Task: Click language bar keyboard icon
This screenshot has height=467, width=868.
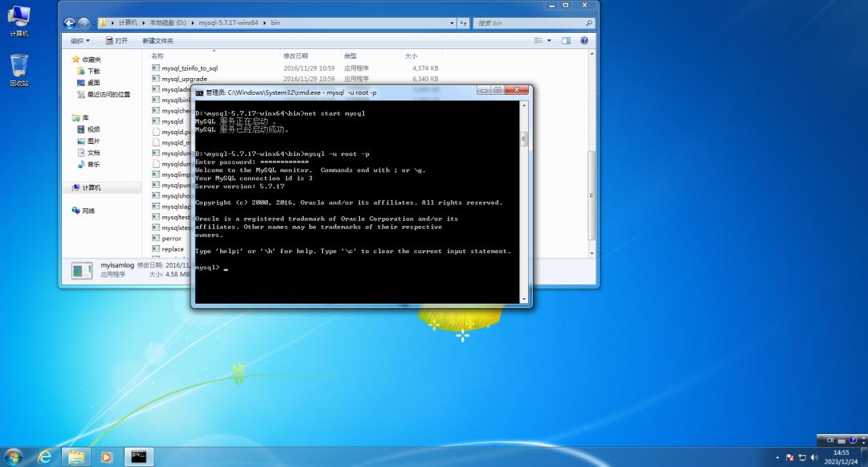Action: 842,440
